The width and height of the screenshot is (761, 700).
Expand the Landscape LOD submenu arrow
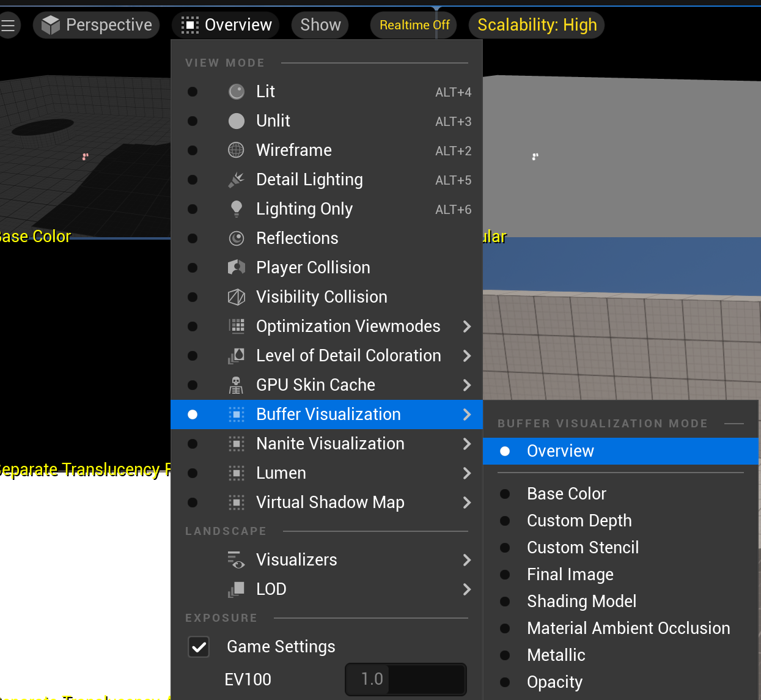tap(467, 589)
